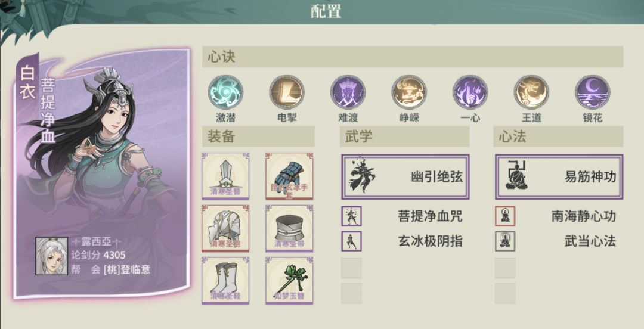The image size is (644, 329).
Task: Select the 激潜 heart-technique icon
Action: 225,92
